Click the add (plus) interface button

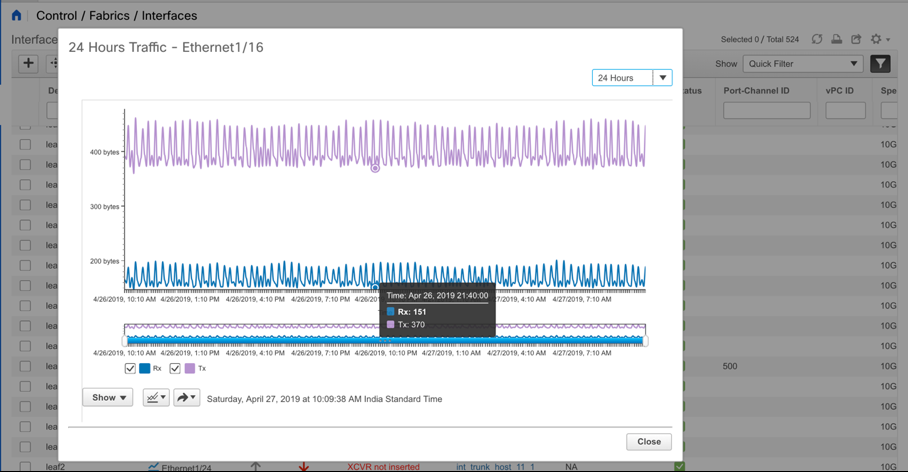(28, 64)
